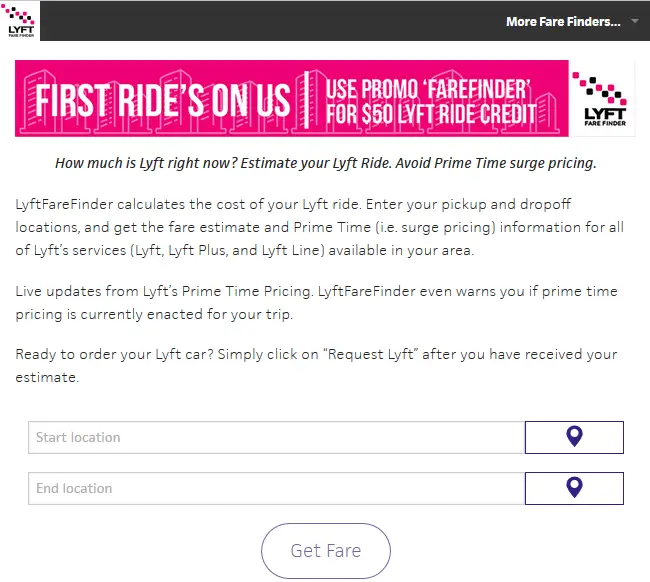
Task: Click the paragraph starting 'LyftFareFinder calculates the cost'
Action: tap(320, 227)
